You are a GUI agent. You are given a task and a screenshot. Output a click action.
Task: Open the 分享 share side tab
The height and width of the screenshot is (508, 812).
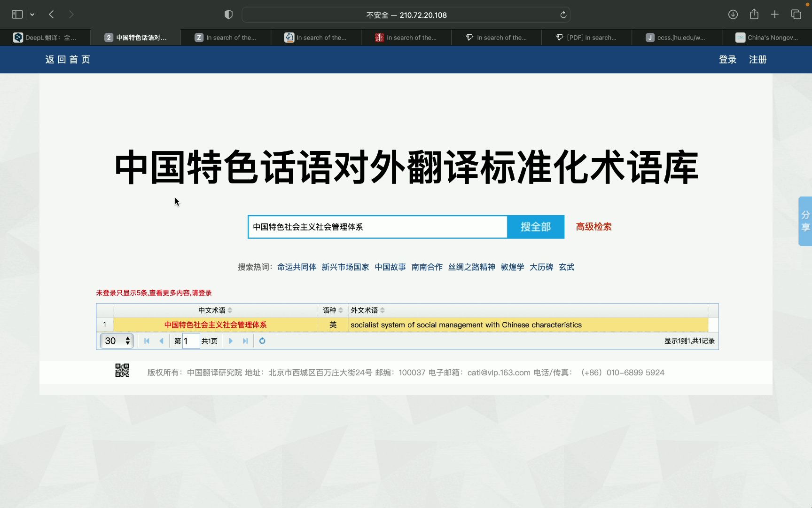pos(805,221)
